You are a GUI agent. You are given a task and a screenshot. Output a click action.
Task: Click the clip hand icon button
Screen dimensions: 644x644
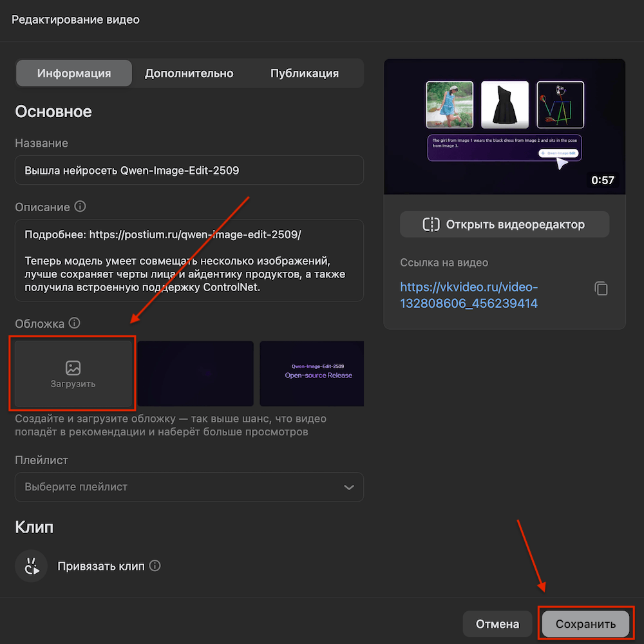tap(31, 566)
